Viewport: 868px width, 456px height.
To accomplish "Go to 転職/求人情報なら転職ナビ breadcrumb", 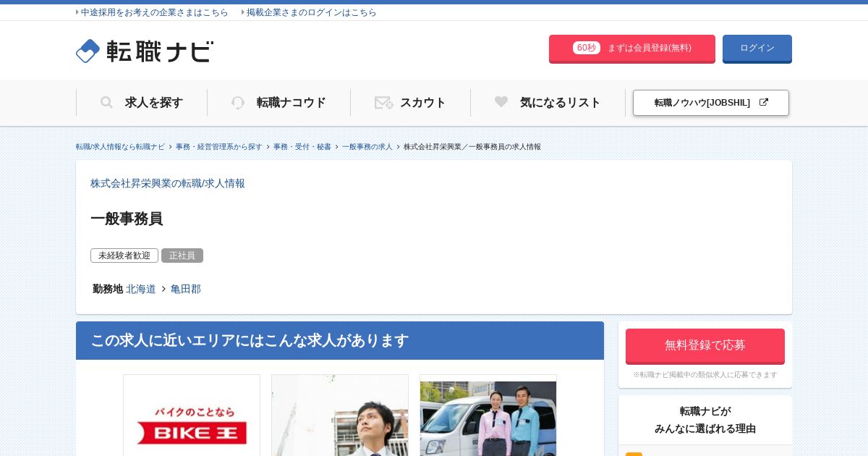I will pos(120,147).
